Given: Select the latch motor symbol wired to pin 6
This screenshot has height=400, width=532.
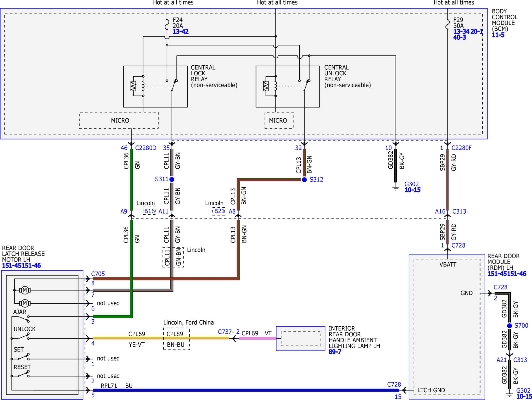Looking at the screenshot, I should click(25, 303).
